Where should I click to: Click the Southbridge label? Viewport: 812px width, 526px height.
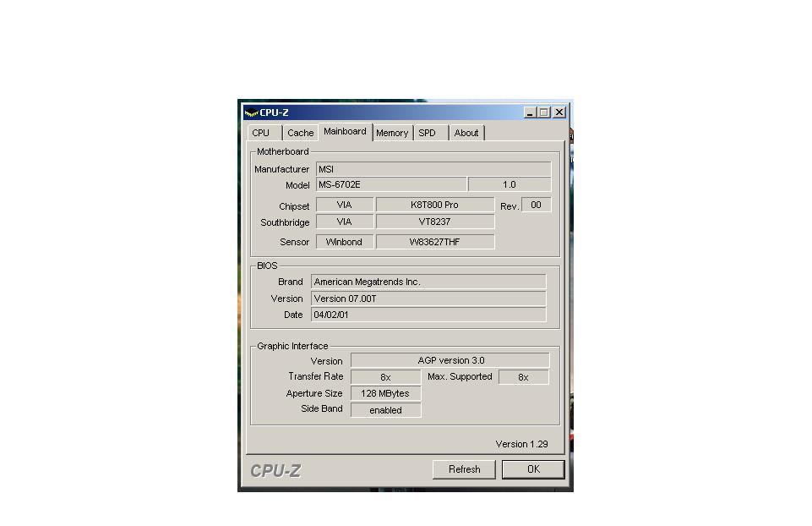pos(285,222)
